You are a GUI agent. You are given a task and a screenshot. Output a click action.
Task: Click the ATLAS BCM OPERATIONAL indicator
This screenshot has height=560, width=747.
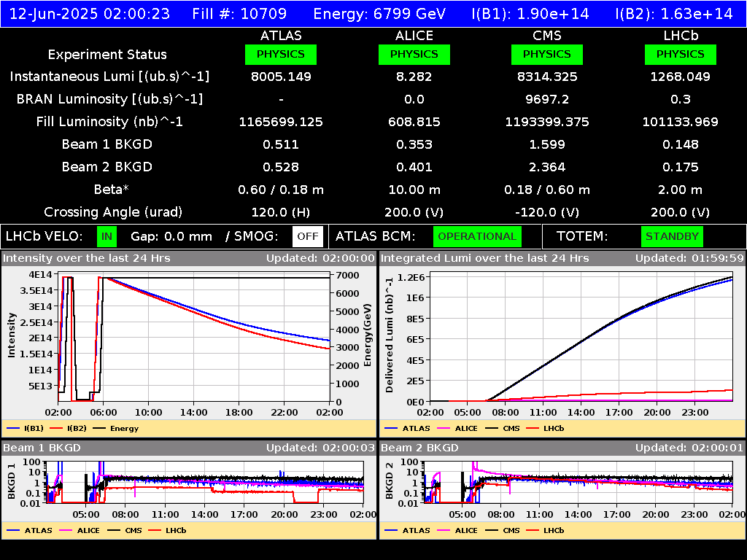pos(477,237)
